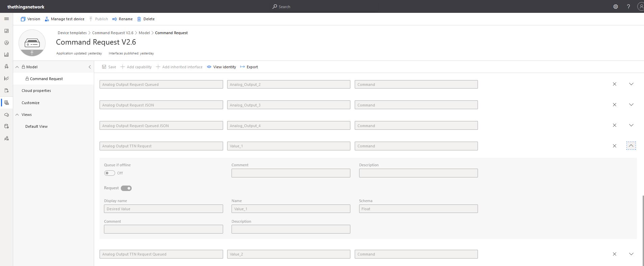Open Manage test device
The image size is (644, 266).
pyautogui.click(x=64, y=19)
